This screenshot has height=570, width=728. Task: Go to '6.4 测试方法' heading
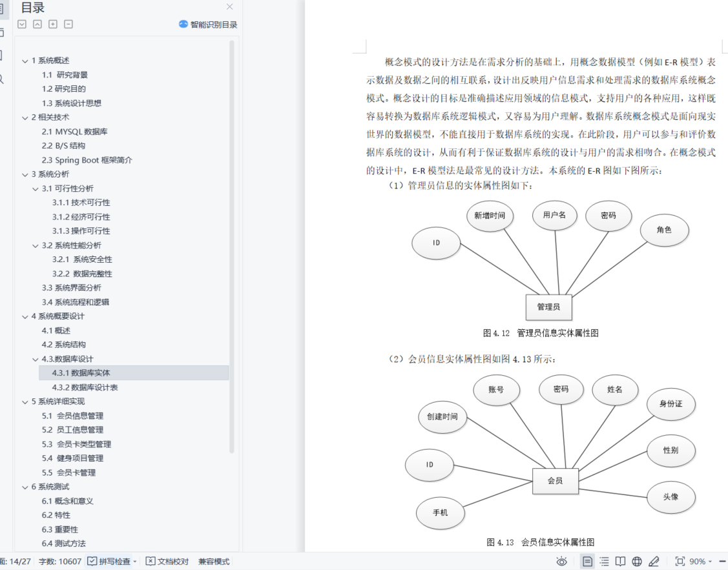[63, 544]
